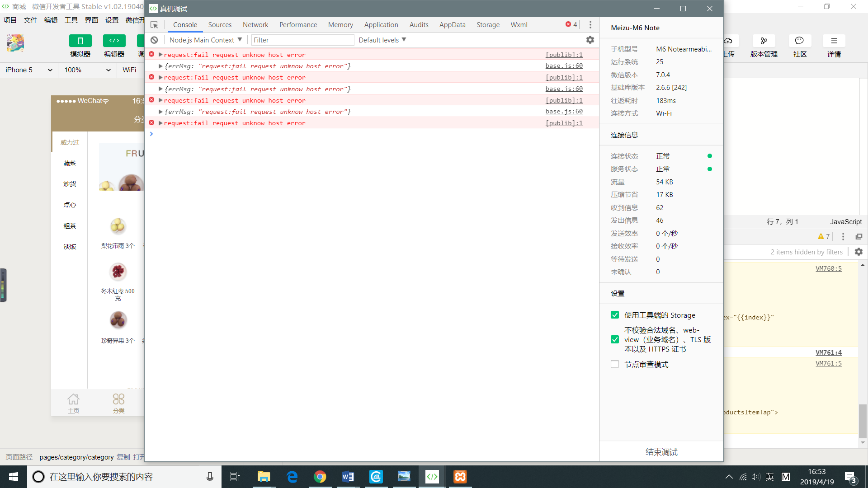The image size is (868, 488).
Task: Tap the 主页 home tab icon in simulator
Action: [73, 399]
